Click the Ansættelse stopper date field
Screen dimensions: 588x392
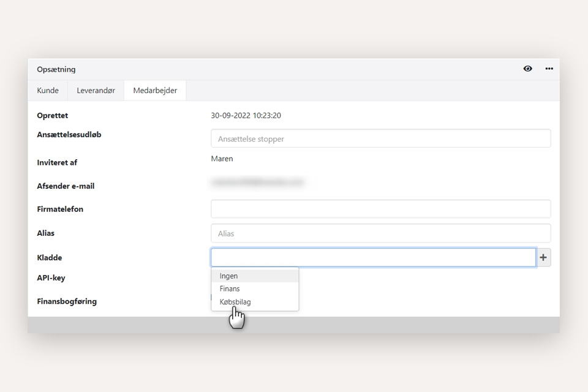click(380, 138)
